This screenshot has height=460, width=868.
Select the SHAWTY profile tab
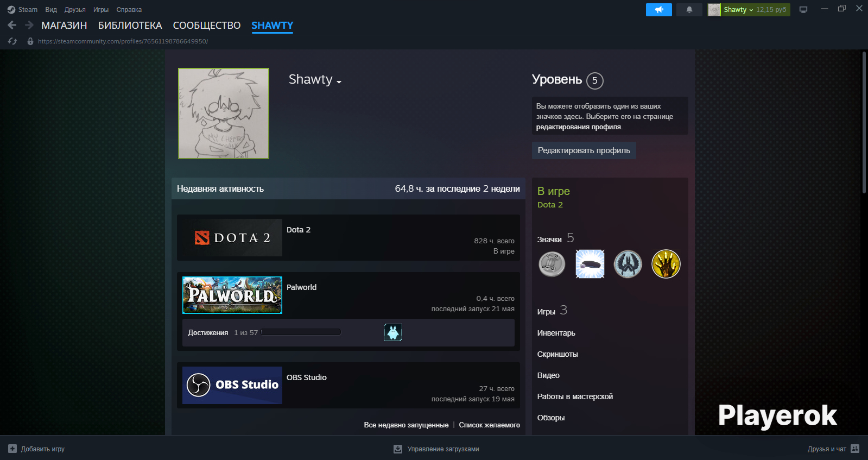click(x=273, y=26)
